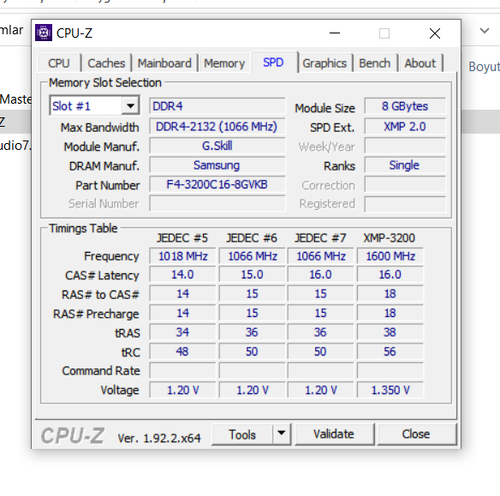Click the Tools button
This screenshot has width=500, height=496.
coord(242,435)
